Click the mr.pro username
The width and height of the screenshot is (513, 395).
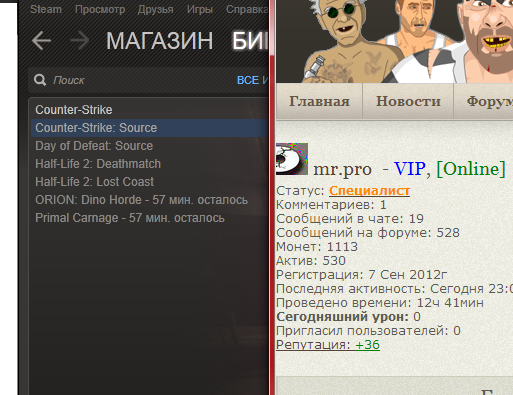click(342, 169)
